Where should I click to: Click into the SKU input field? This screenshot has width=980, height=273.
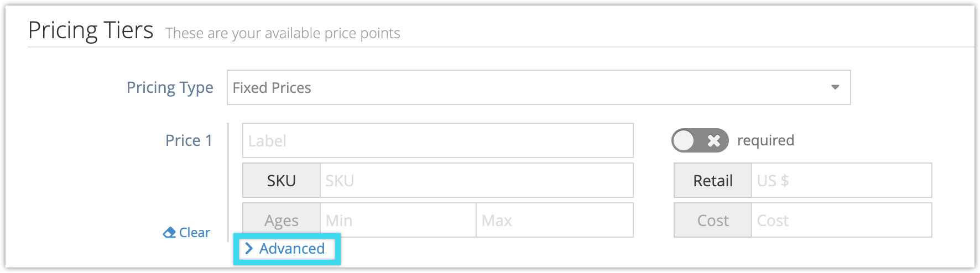pos(477,180)
